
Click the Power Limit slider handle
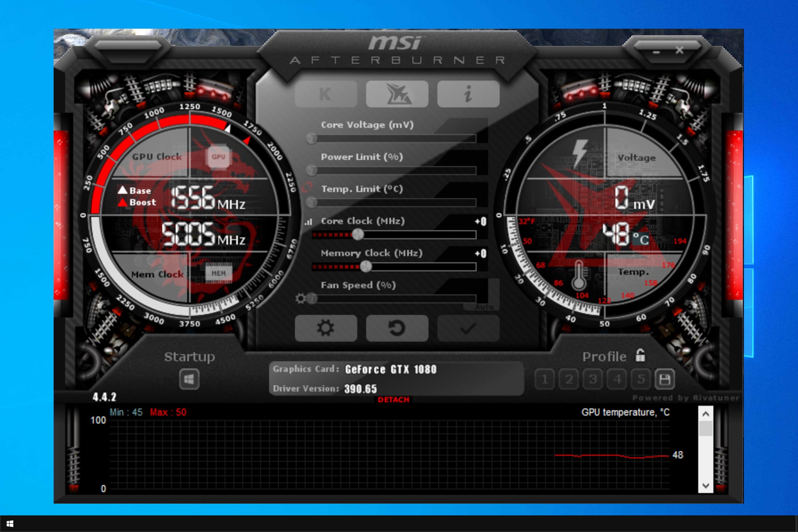coord(312,170)
